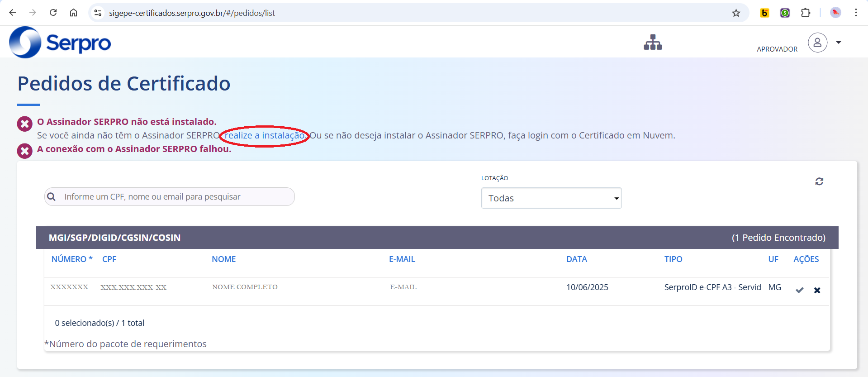This screenshot has width=868, height=377.
Task: Focus the CPF, nome ou email search field
Action: [176, 197]
